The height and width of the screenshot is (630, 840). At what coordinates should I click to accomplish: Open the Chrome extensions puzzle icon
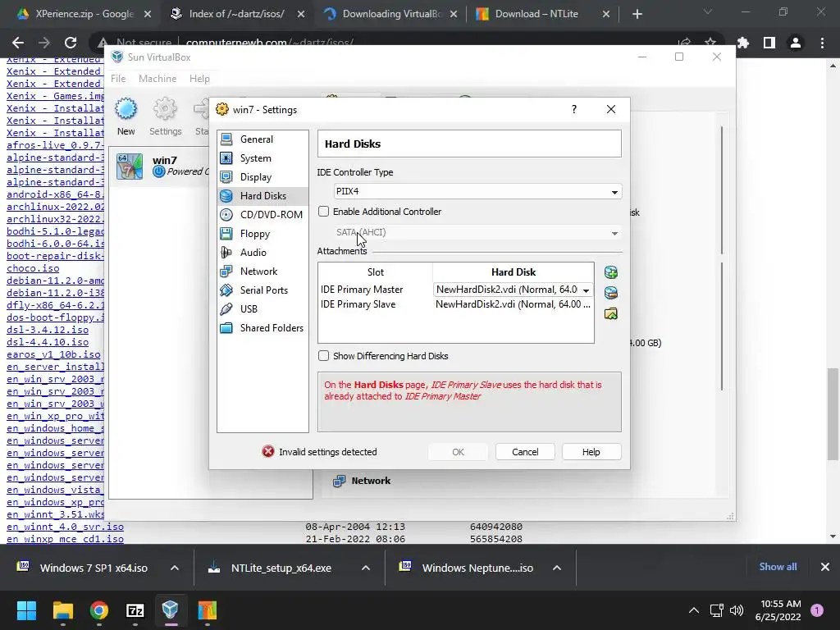tap(743, 43)
